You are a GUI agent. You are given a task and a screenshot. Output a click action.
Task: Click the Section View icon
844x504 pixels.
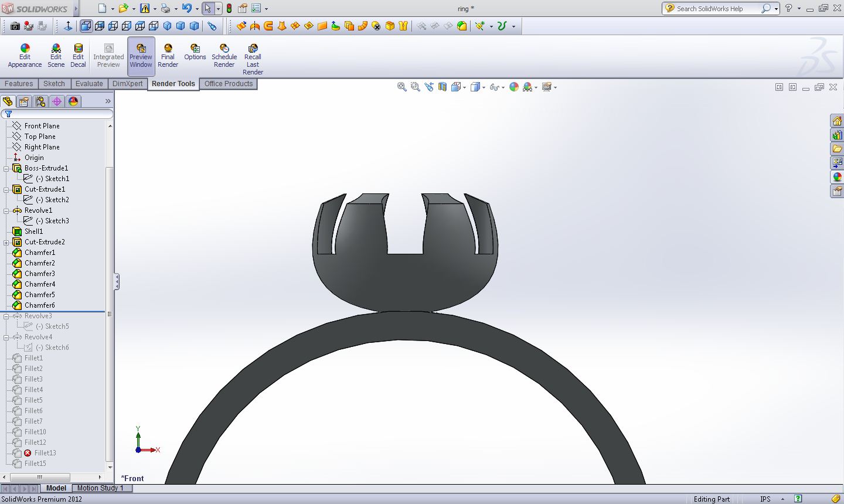(442, 87)
